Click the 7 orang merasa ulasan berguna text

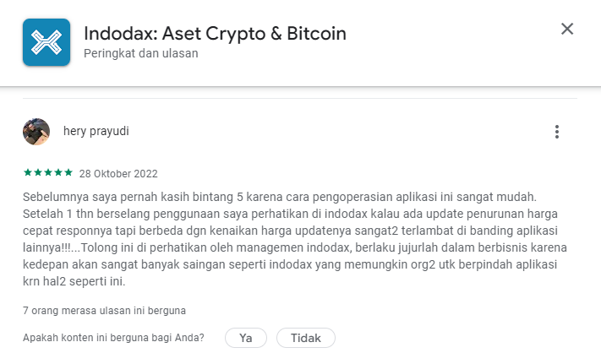104,311
